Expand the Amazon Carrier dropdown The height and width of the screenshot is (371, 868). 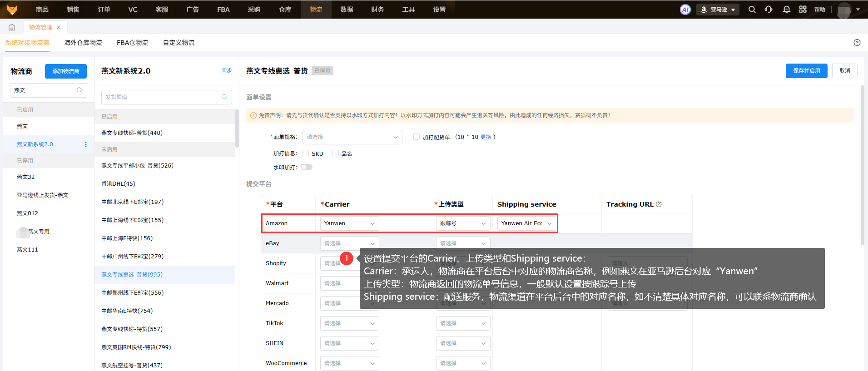[x=349, y=223]
